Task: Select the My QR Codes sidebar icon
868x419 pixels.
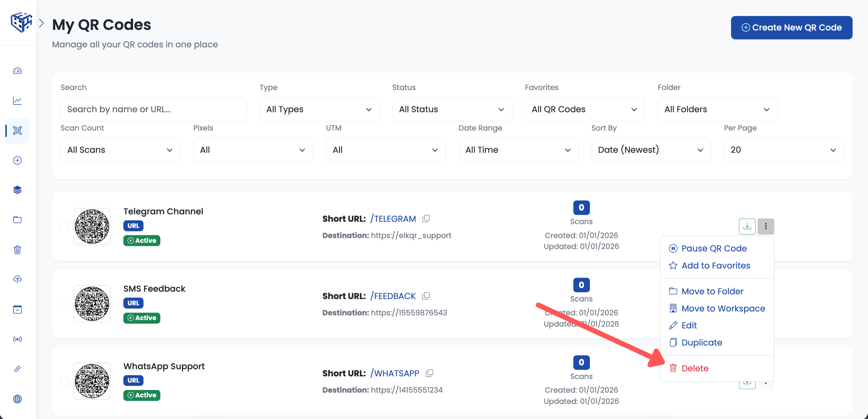Action: click(x=17, y=131)
